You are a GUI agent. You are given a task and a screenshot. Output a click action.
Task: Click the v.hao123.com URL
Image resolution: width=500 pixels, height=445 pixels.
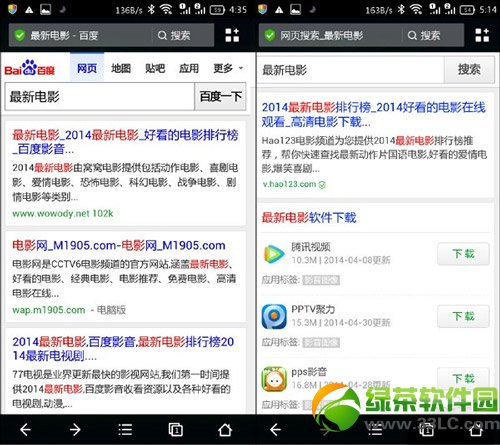[289, 184]
